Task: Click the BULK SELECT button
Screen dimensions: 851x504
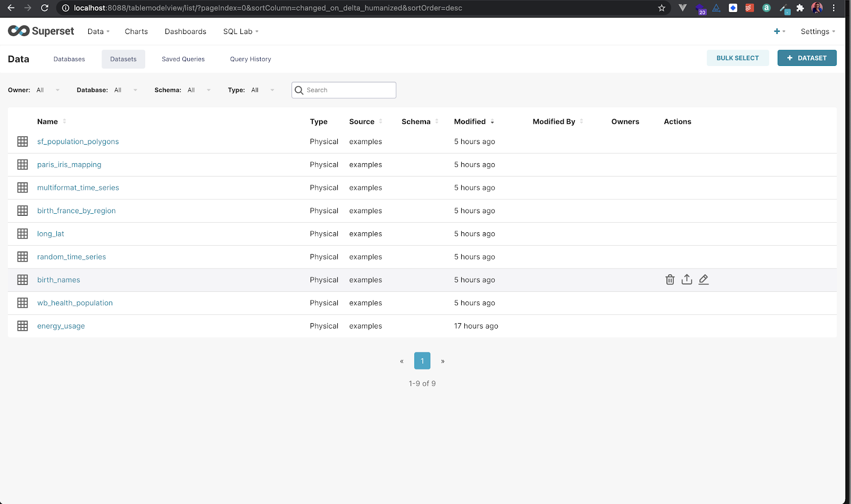Action: [x=738, y=57]
